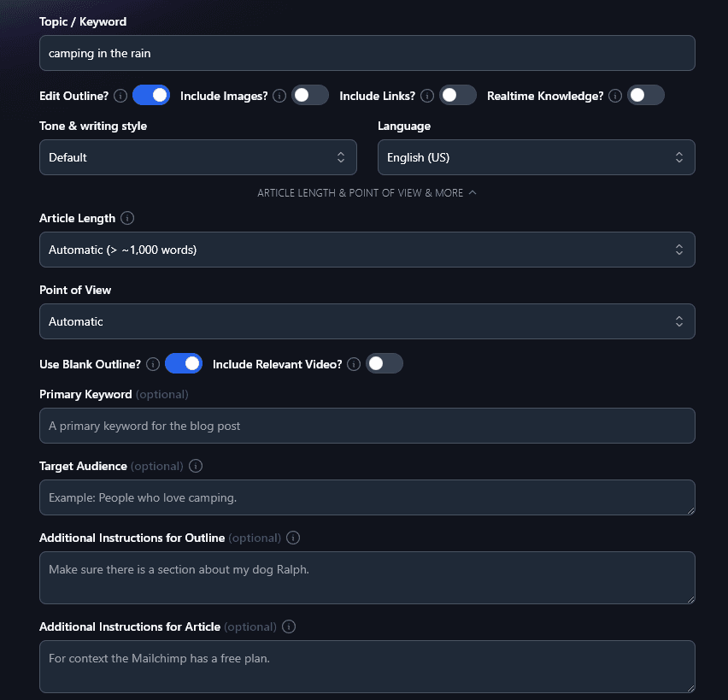
Task: Click the Edit Outline info icon
Action: [121, 96]
